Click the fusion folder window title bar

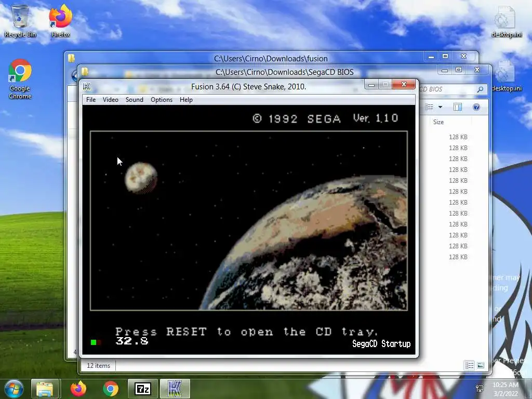point(271,58)
